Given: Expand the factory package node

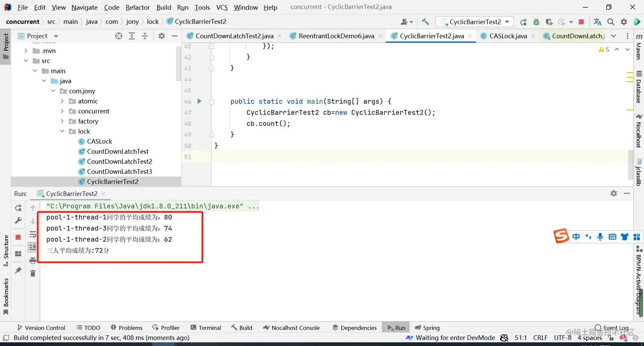Looking at the screenshot, I should tap(62, 121).
